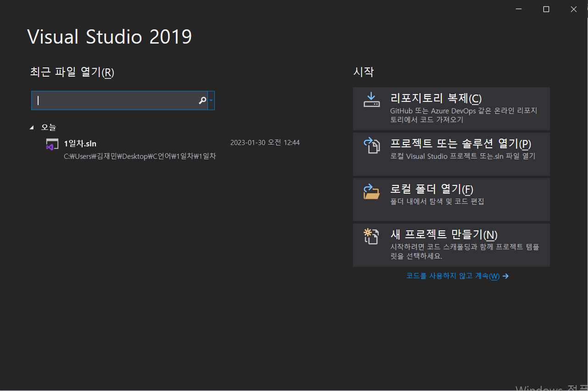Click the GitHub 또는 Azure DevOps description text
This screenshot has height=391, width=588.
(464, 115)
